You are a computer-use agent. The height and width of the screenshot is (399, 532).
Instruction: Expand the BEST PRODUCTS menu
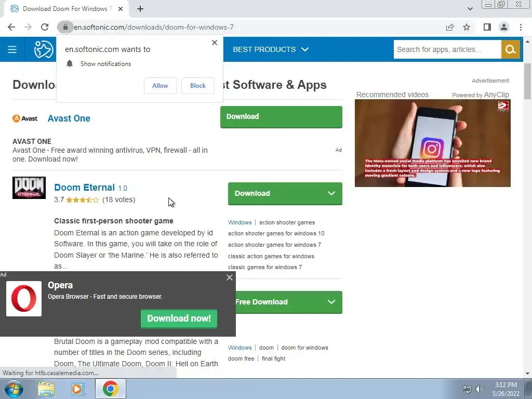pyautogui.click(x=270, y=49)
